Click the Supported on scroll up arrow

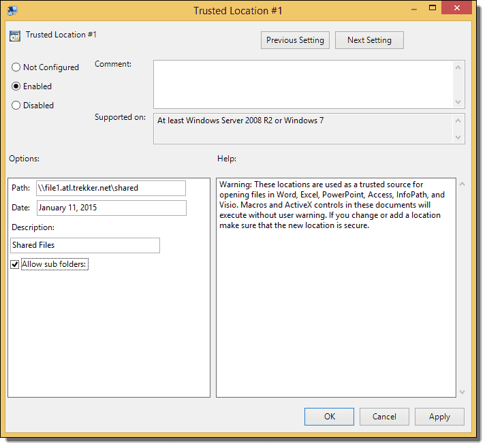pos(458,121)
